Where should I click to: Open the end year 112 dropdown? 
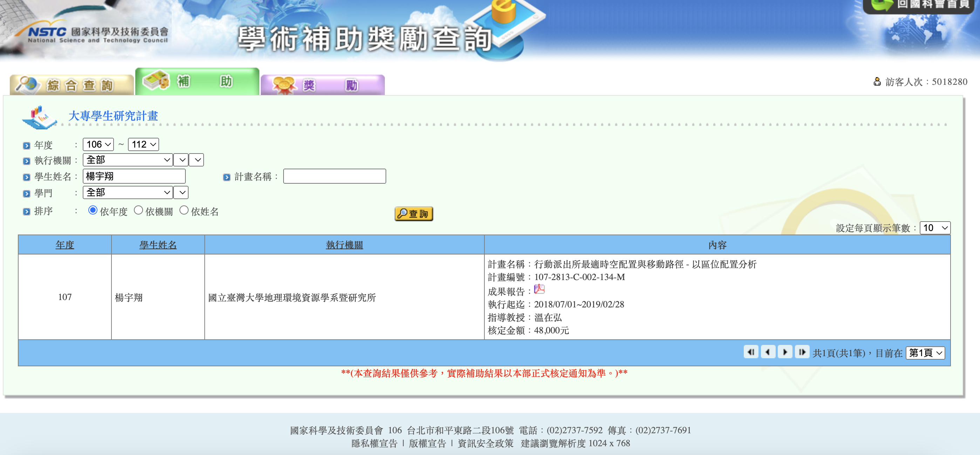(143, 144)
